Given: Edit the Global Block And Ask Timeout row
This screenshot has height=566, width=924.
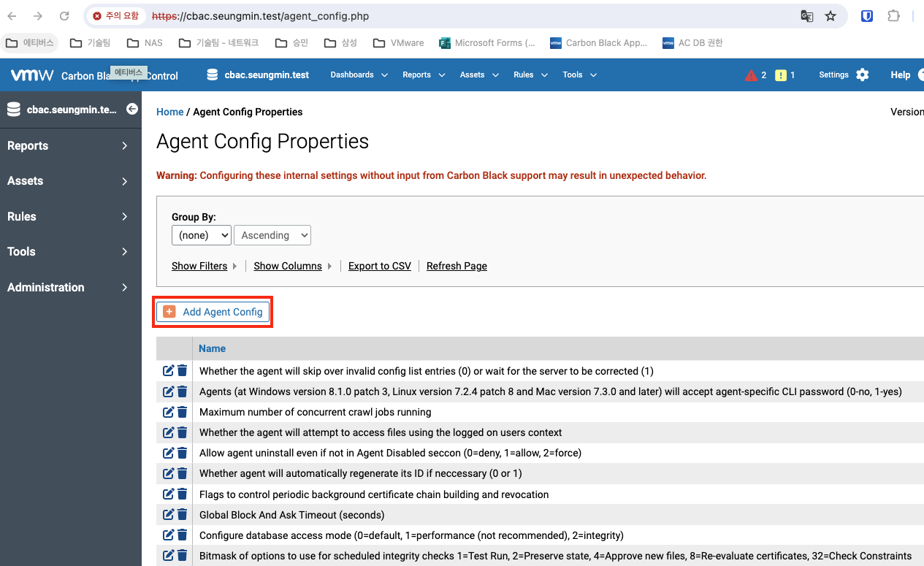Looking at the screenshot, I should [168, 515].
